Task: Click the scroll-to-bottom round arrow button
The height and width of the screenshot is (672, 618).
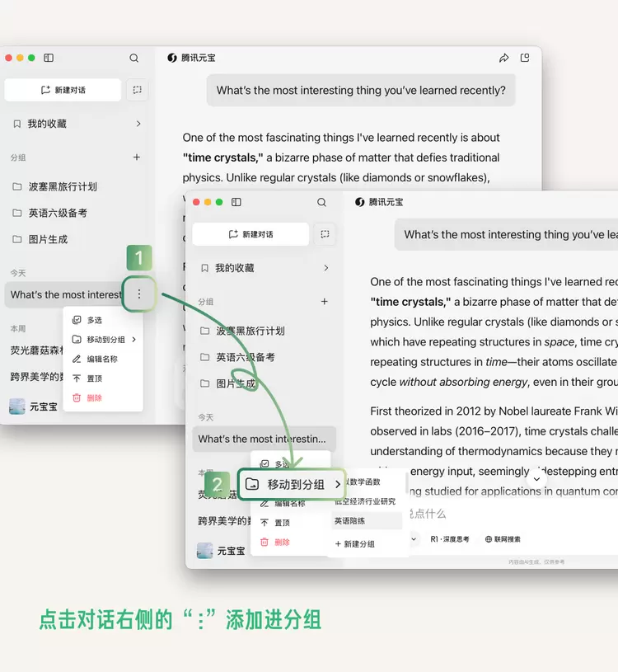Action: (x=536, y=479)
